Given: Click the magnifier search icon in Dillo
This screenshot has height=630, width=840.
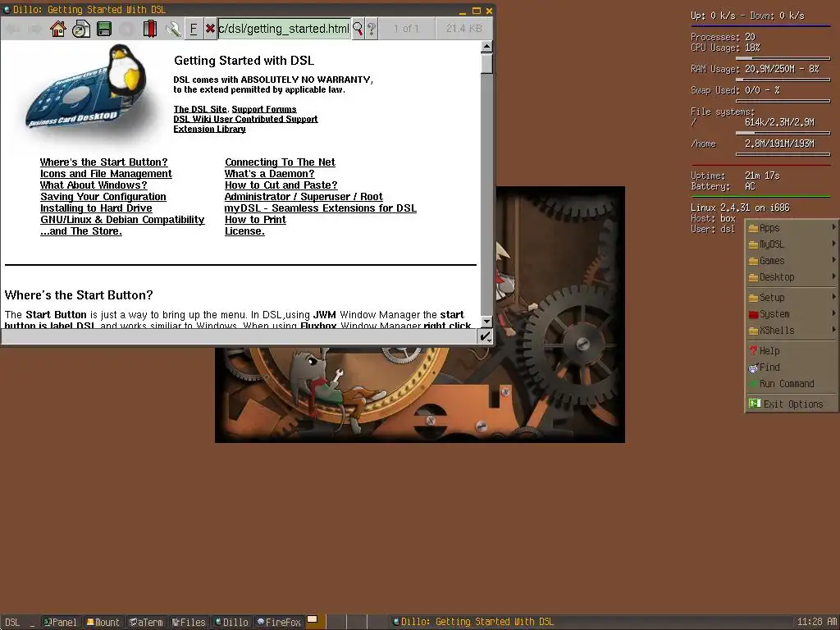Looking at the screenshot, I should click(x=358, y=29).
